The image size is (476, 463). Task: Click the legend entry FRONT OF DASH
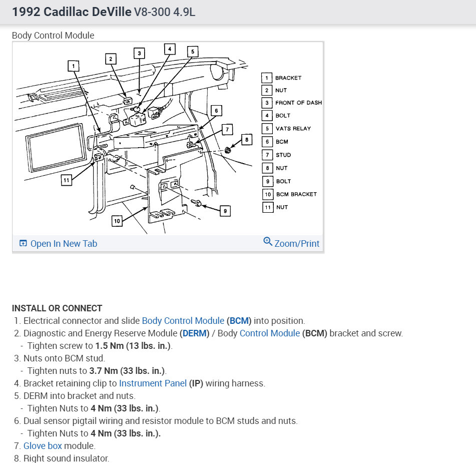298,103
